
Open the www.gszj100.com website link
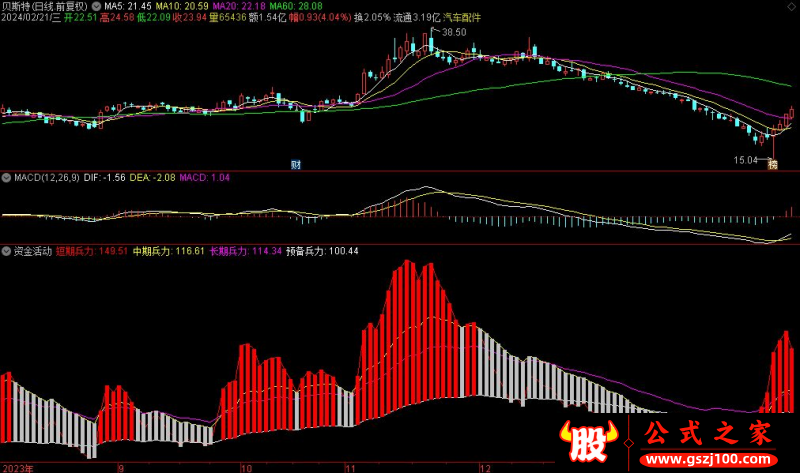coord(710,459)
